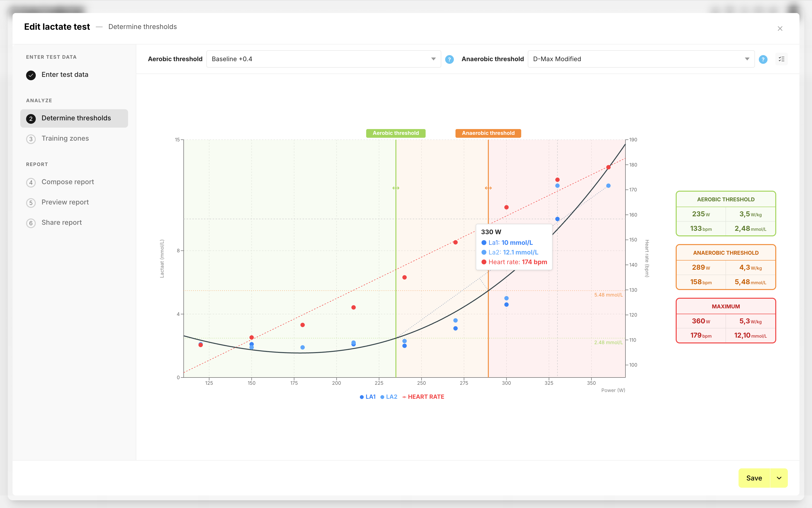Click the completed Enter test data checkmark
Image resolution: width=812 pixels, height=508 pixels.
[31, 75]
